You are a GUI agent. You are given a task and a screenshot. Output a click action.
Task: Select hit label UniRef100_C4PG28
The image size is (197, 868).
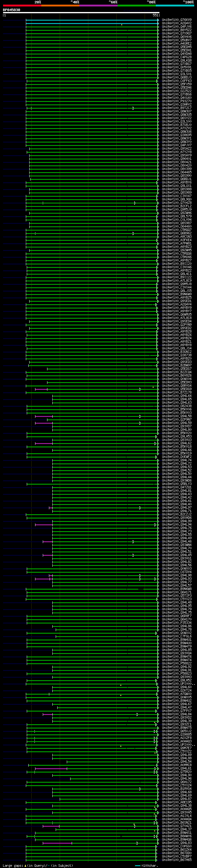pyautogui.click(x=177, y=57)
